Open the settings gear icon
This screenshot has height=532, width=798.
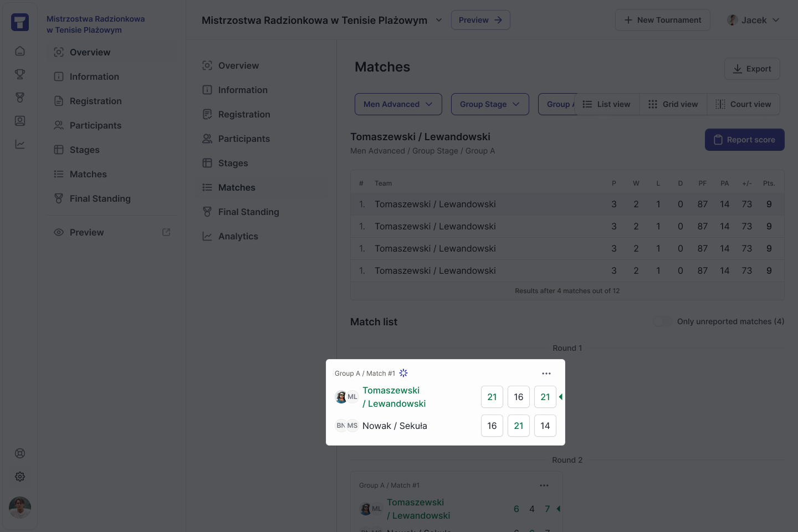(x=20, y=477)
